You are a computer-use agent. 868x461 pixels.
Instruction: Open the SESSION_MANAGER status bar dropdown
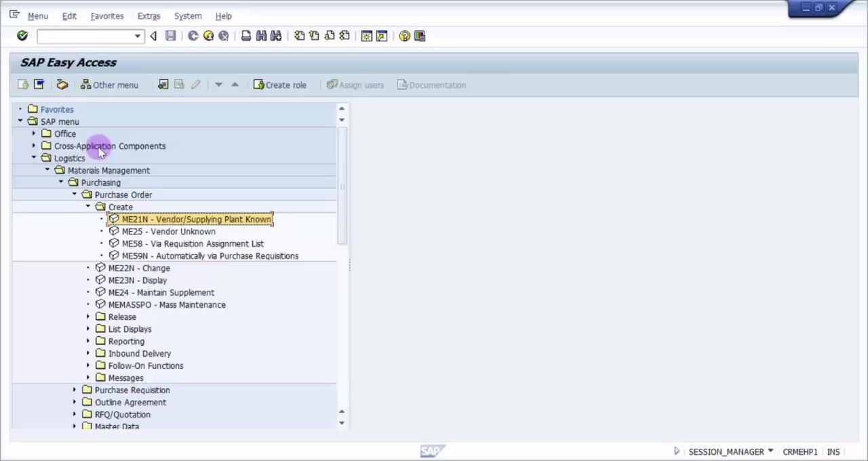[x=770, y=452]
